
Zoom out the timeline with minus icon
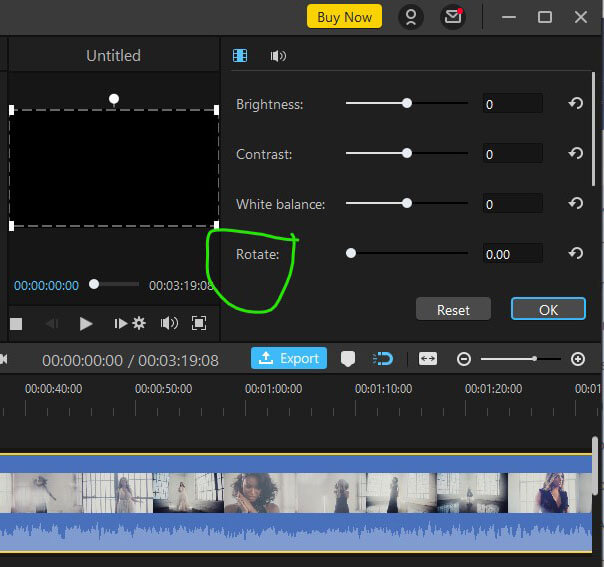pyautogui.click(x=464, y=359)
